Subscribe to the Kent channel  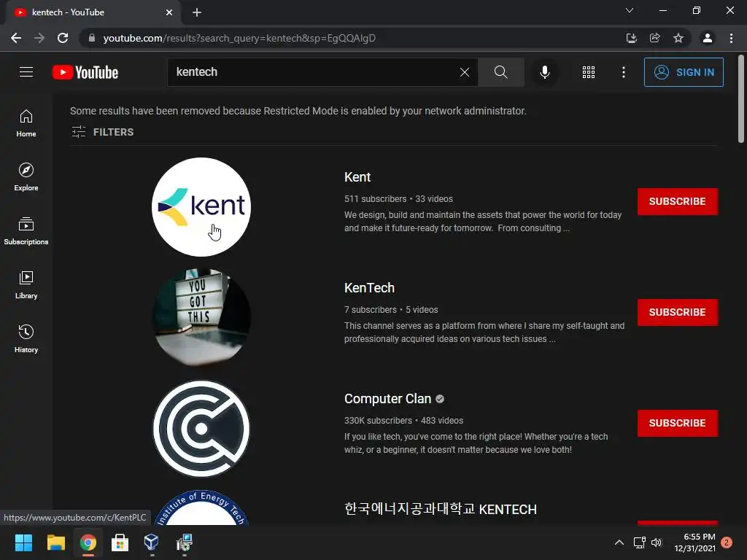pyautogui.click(x=678, y=201)
